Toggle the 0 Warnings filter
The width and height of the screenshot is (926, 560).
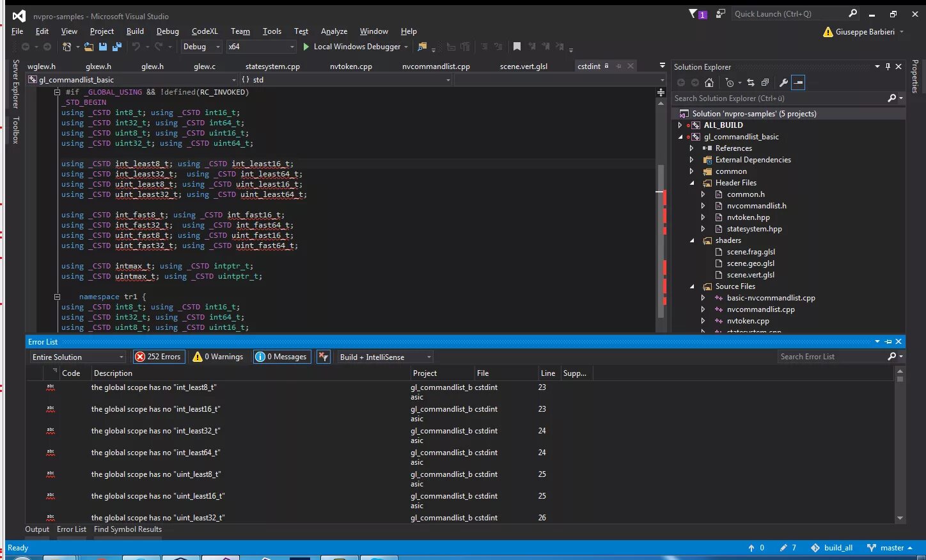[218, 357]
